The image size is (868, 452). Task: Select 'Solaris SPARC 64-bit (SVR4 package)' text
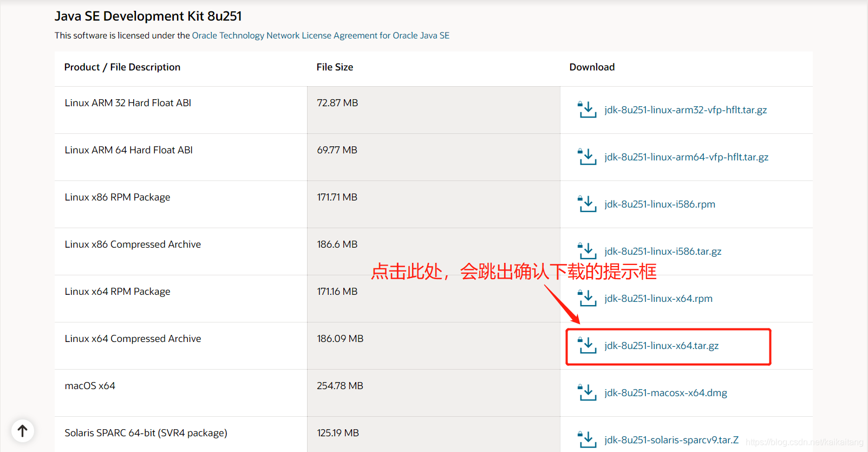pyautogui.click(x=146, y=432)
